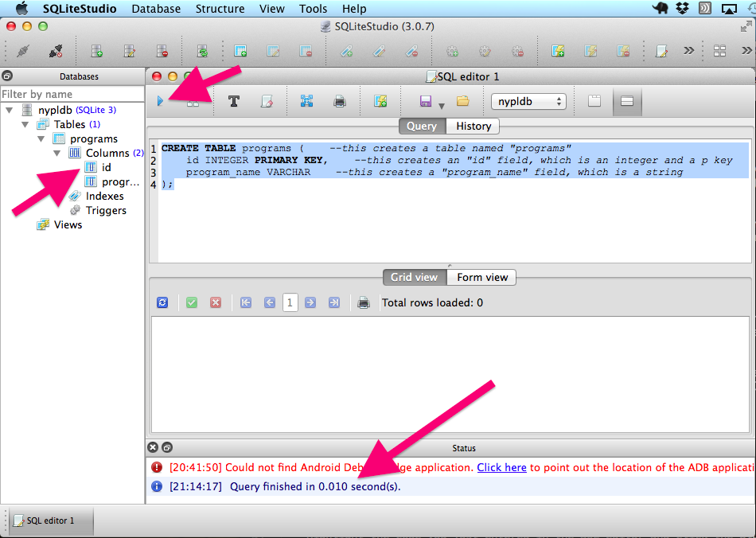The width and height of the screenshot is (756, 538).
Task: Click the Clear history eraser icon
Action: click(x=267, y=102)
